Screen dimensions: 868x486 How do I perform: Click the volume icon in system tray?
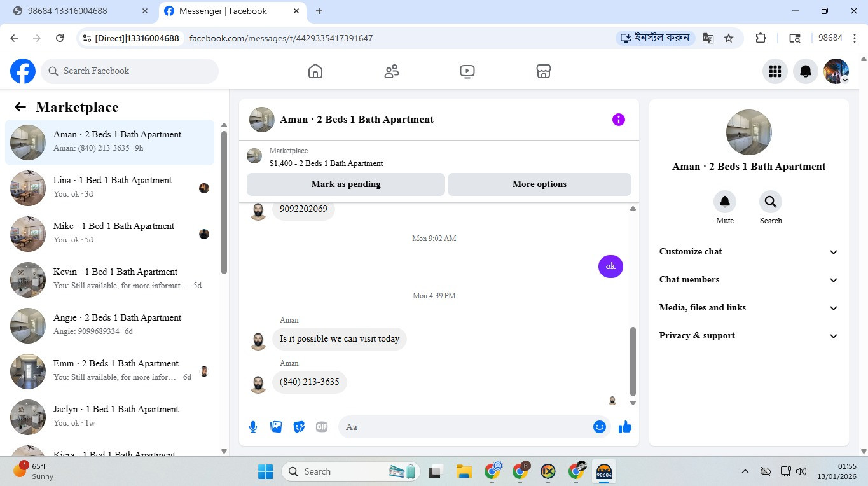click(801, 471)
